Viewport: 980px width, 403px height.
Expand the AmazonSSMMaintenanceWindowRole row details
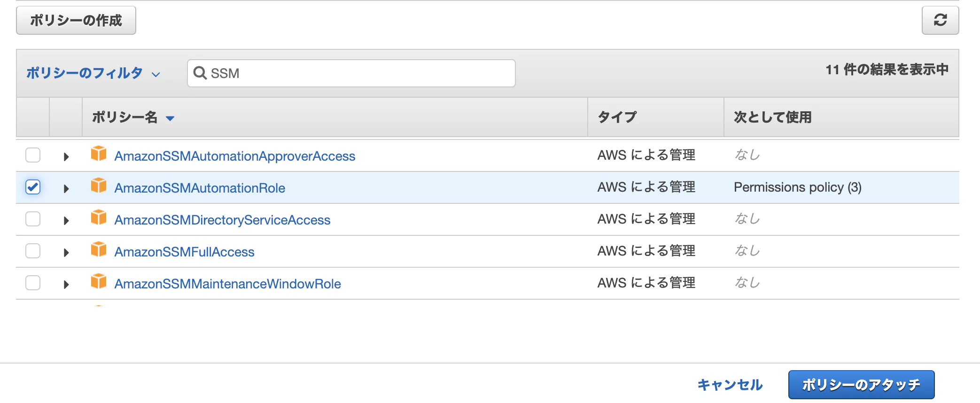[66, 284]
